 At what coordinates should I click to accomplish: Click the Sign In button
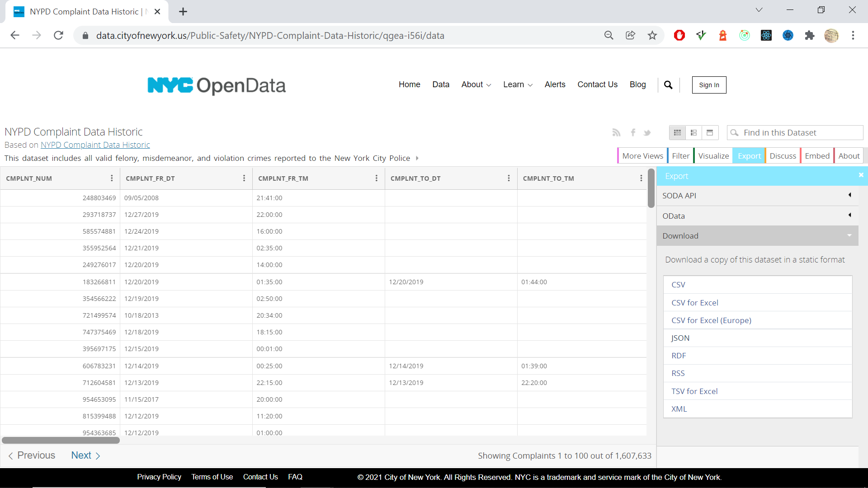709,85
